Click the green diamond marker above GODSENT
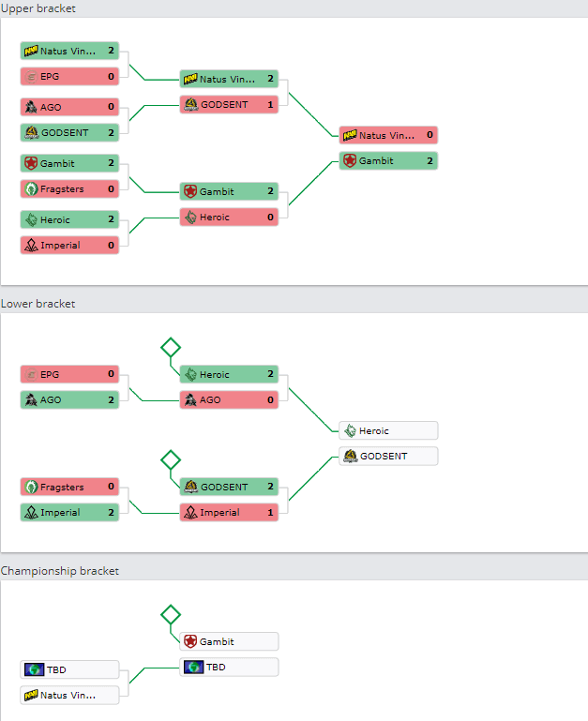The width and height of the screenshot is (588, 721). click(x=171, y=459)
